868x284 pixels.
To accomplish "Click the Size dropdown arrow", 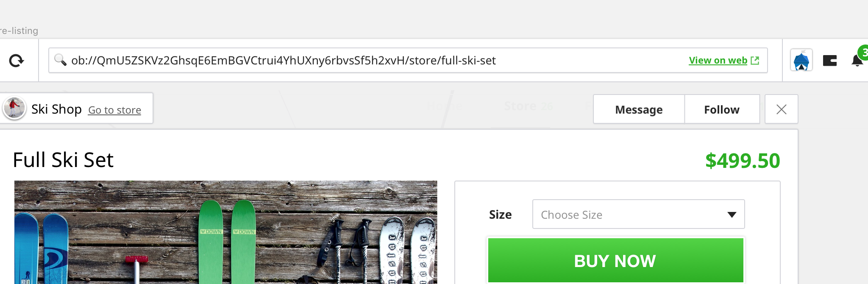I will [x=732, y=215].
